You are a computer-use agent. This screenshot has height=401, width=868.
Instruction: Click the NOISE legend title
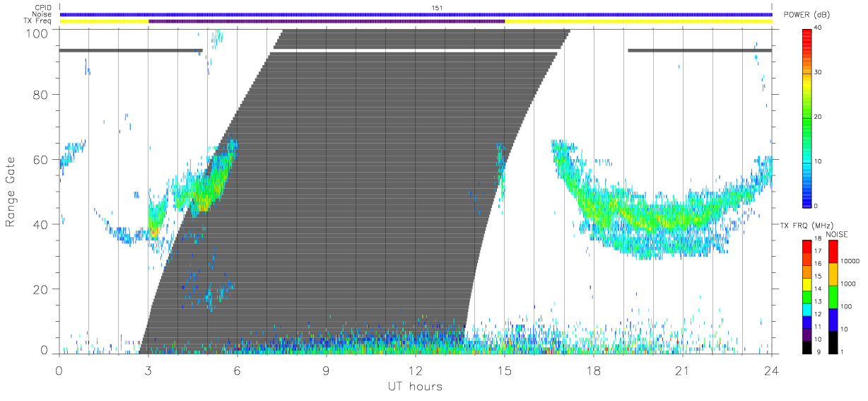click(x=838, y=234)
